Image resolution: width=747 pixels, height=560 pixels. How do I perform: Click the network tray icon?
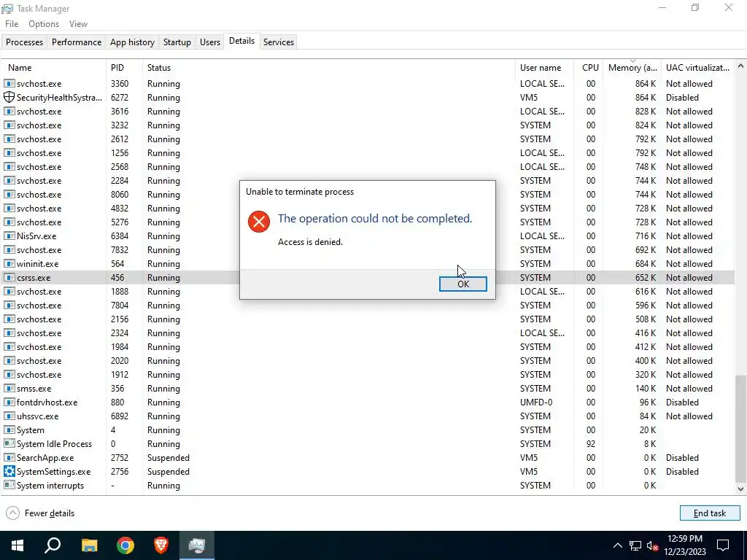tap(635, 545)
